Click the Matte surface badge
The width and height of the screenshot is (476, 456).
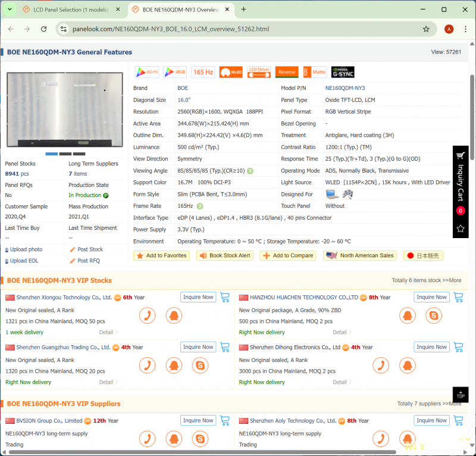[x=315, y=72]
